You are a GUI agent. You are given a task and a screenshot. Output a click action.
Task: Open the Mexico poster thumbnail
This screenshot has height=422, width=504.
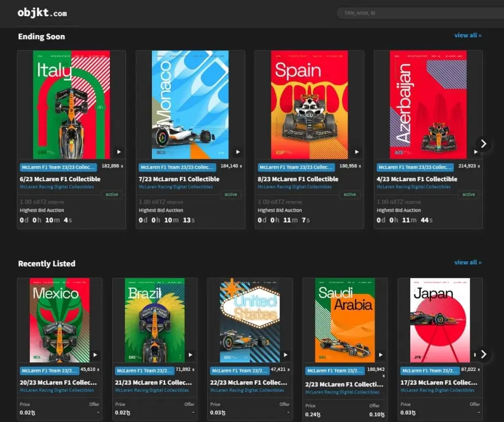[60, 320]
